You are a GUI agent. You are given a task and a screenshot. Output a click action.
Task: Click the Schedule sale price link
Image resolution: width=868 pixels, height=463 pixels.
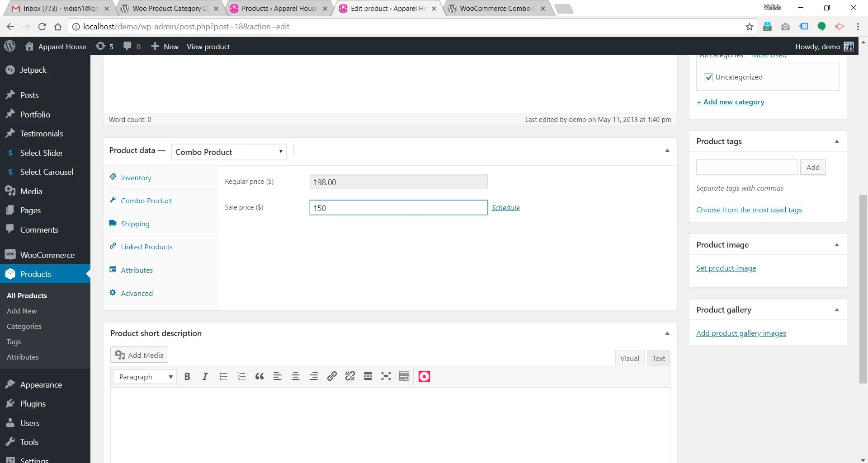point(505,208)
